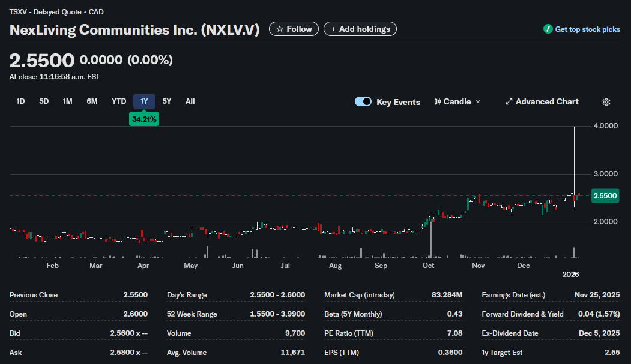Screen dimensions: 631x364
Task: Click the Volume value 9,700
Action: click(x=295, y=333)
